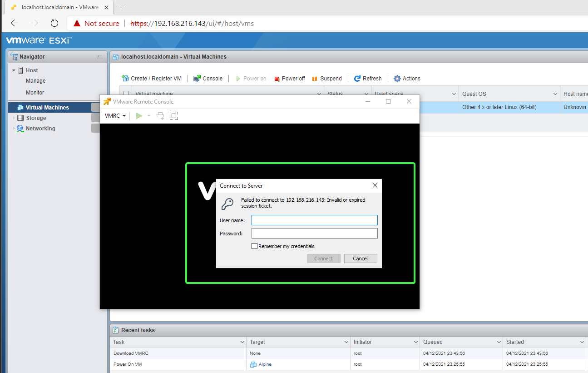Open power options arrow beside play icon
The height and width of the screenshot is (373, 588).
pos(149,116)
